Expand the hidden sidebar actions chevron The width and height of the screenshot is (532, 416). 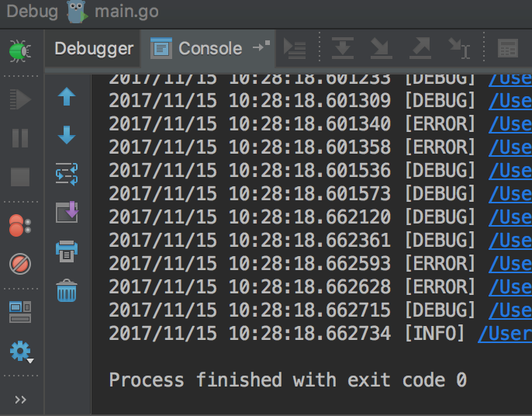(20, 400)
